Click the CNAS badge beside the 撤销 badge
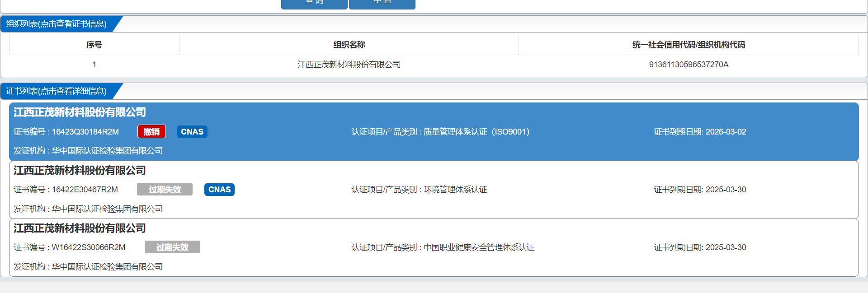 pyautogui.click(x=192, y=132)
